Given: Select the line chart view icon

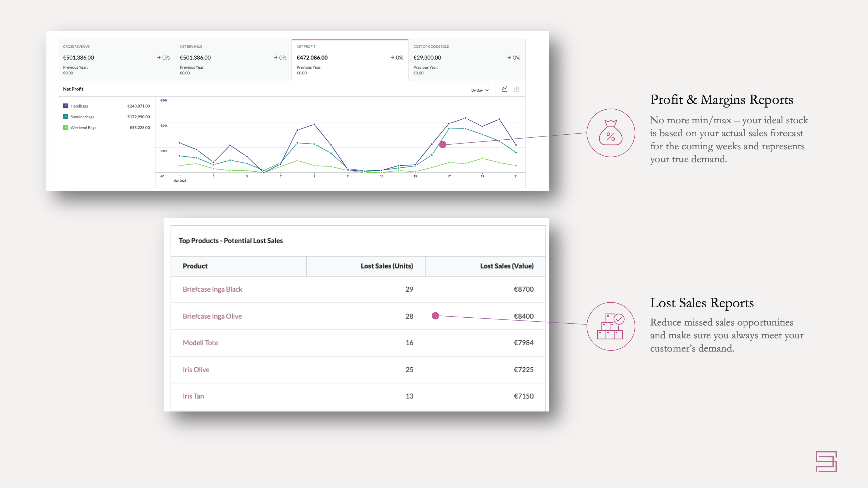Looking at the screenshot, I should click(505, 89).
